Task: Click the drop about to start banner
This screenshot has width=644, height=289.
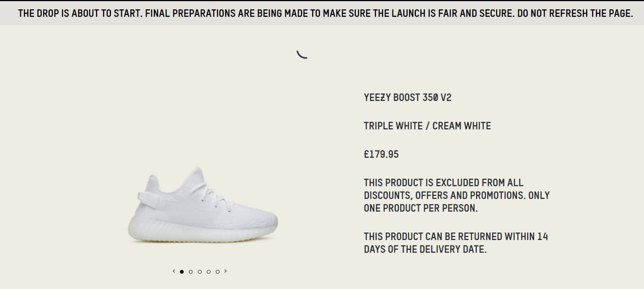Action: (x=322, y=13)
